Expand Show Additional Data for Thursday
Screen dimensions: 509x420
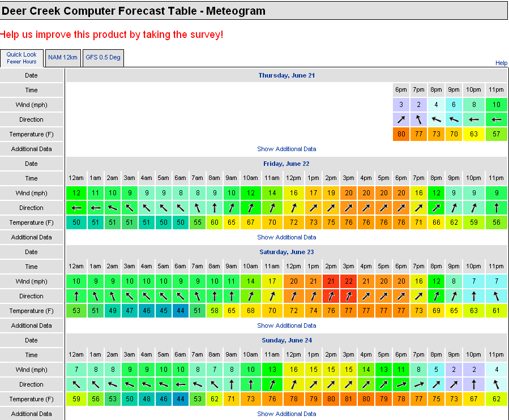coord(286,149)
